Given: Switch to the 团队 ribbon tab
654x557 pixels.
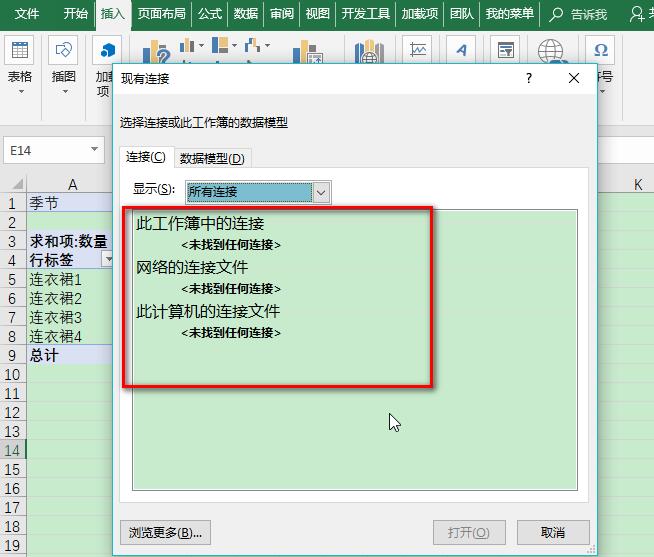Looking at the screenshot, I should pyautogui.click(x=462, y=14).
